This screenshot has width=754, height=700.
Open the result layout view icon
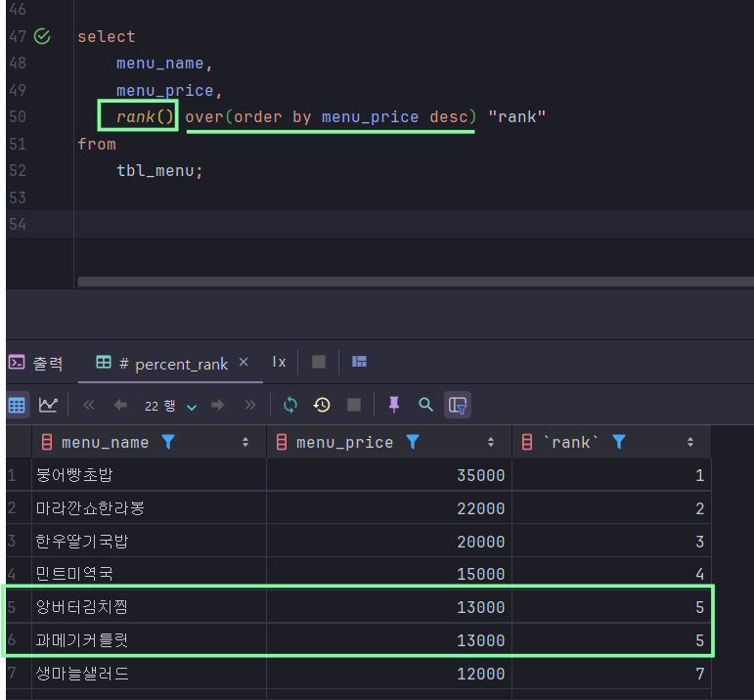359,362
